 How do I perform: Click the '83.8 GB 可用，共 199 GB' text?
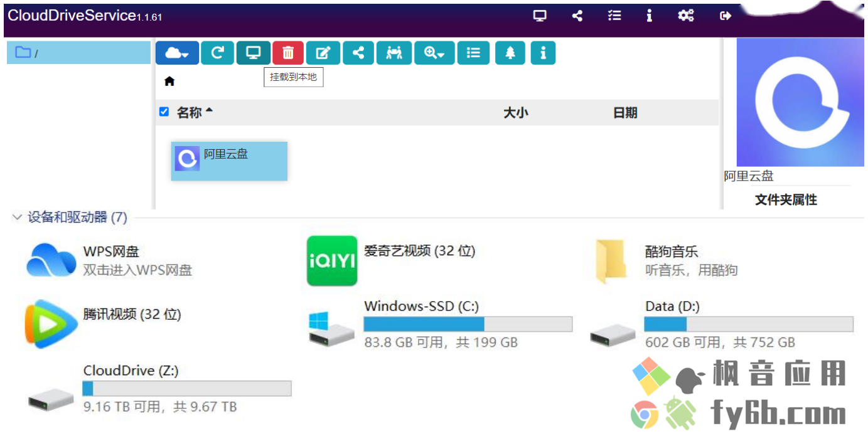pos(441,342)
